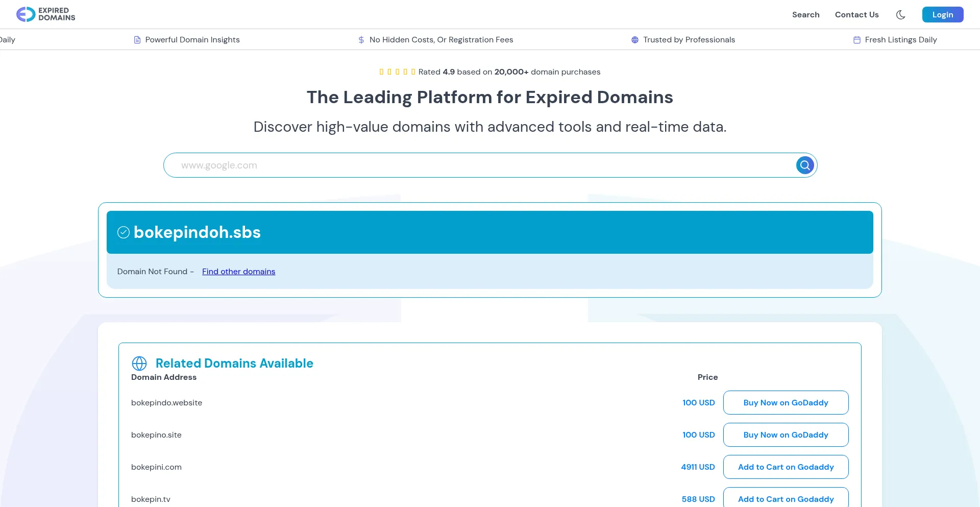Buy bokepino.site on GoDaddy
Image resolution: width=980 pixels, height=507 pixels.
[786, 435]
